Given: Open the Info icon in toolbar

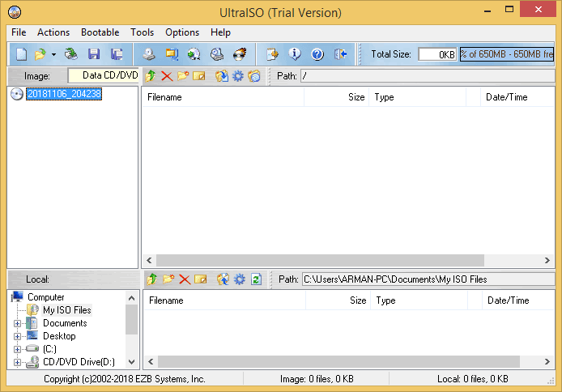Looking at the screenshot, I should point(295,54).
